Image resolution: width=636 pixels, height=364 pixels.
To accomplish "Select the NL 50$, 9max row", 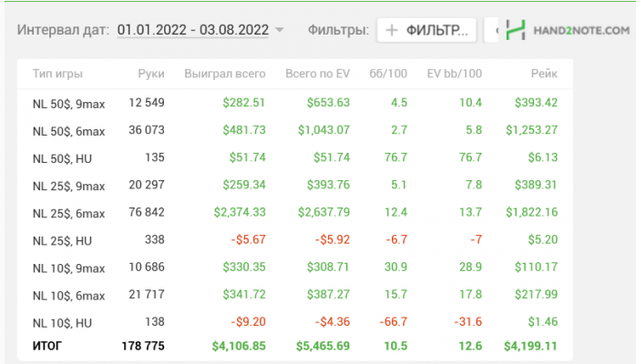I will (68, 103).
